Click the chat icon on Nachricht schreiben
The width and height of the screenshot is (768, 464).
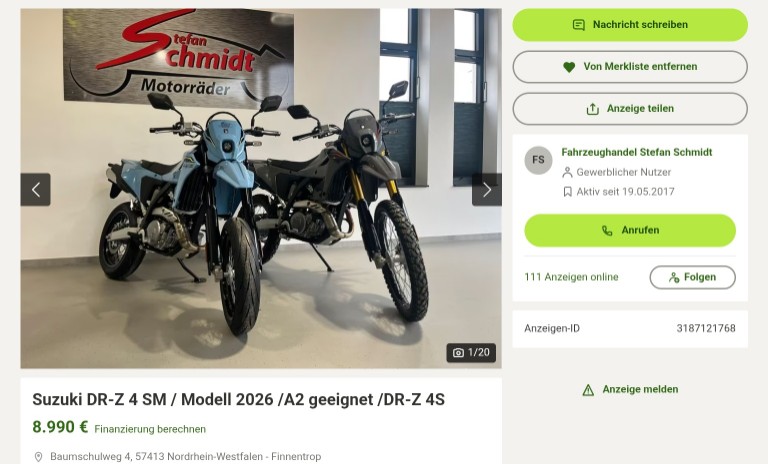pyautogui.click(x=579, y=24)
